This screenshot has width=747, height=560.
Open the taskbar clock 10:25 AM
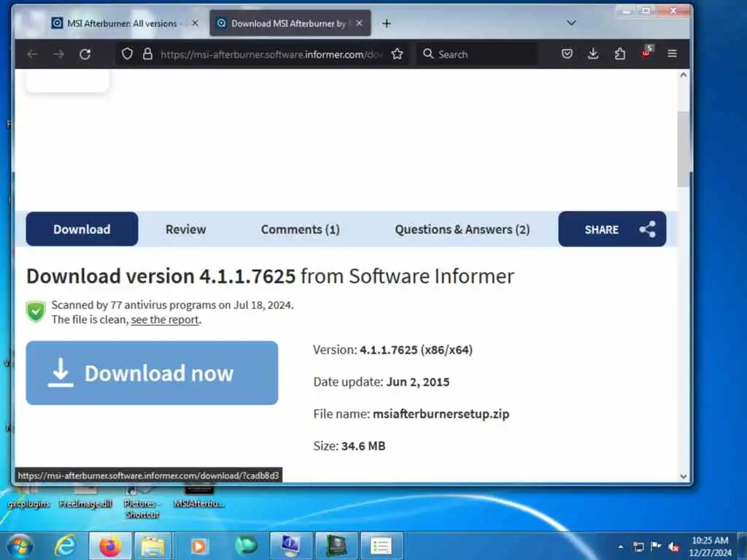[x=710, y=546]
